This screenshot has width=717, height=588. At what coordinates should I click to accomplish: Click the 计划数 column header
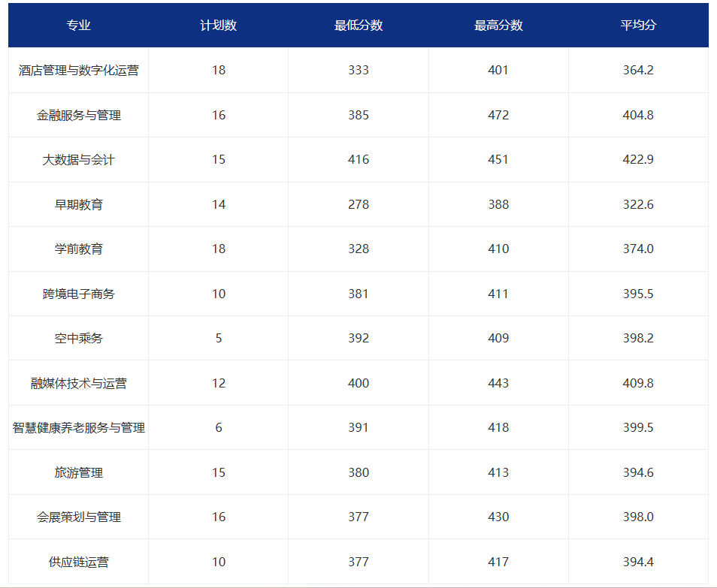(218, 25)
